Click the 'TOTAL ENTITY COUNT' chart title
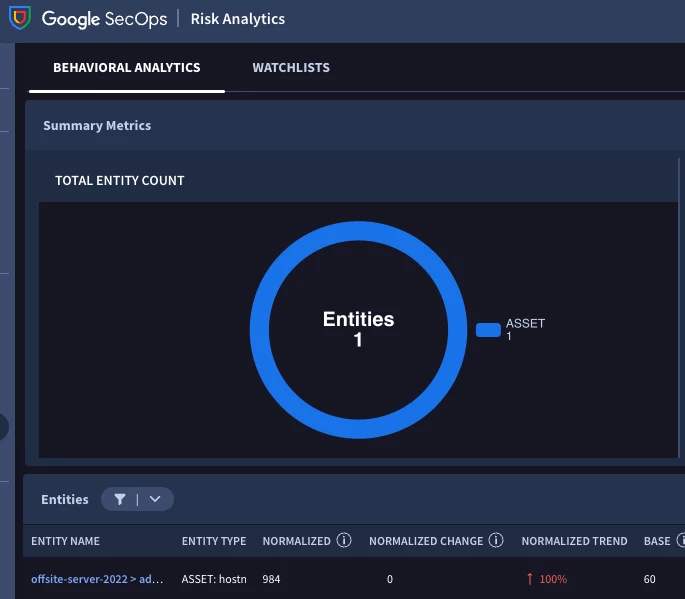 point(120,180)
